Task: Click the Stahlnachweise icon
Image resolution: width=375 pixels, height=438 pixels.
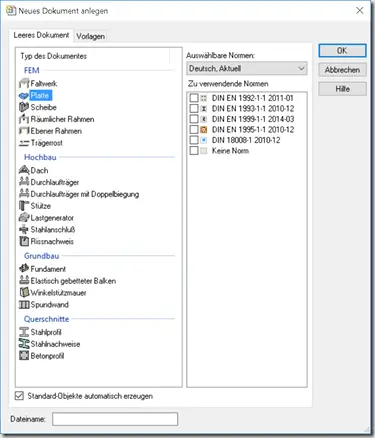Action: (24, 344)
